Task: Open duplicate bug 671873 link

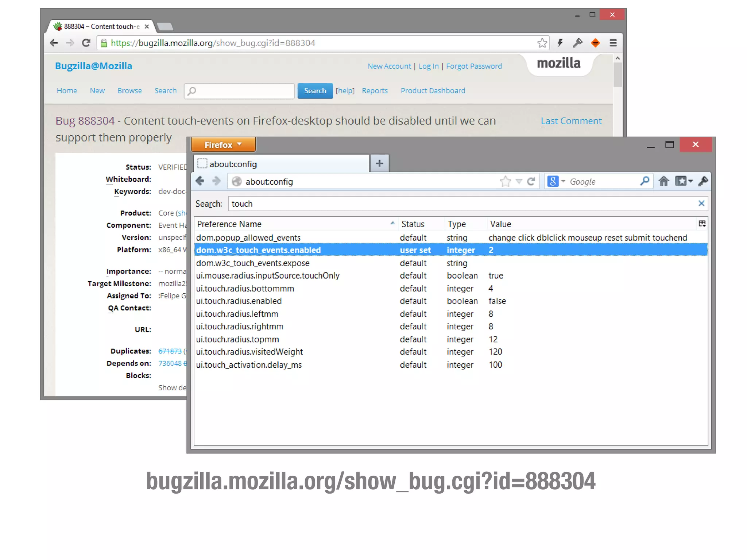Action: coord(170,351)
